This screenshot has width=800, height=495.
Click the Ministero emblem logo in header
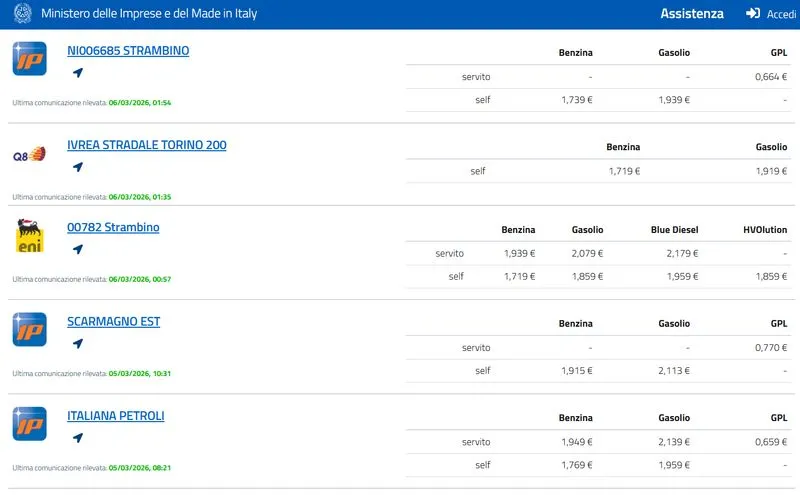pyautogui.click(x=21, y=14)
